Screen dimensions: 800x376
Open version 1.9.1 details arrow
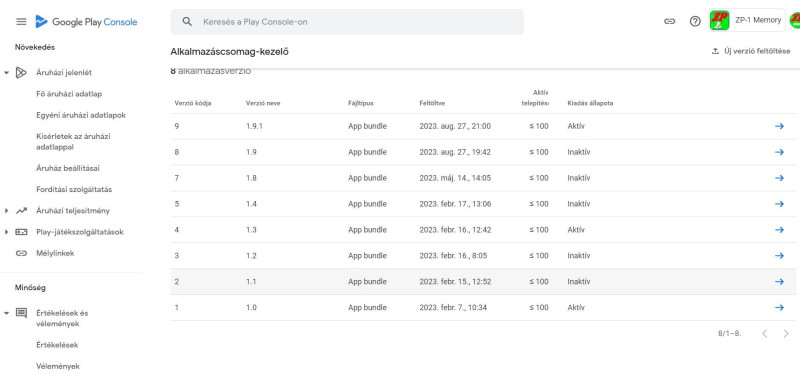(x=779, y=126)
